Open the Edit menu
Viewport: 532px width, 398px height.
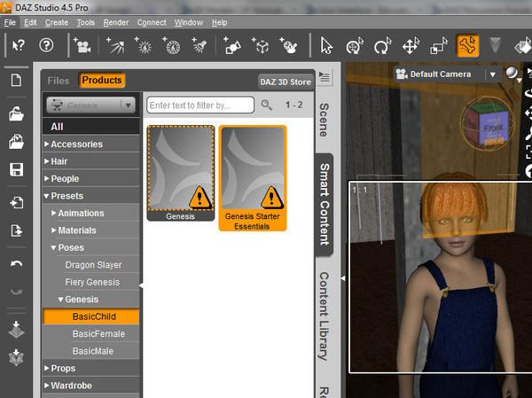30,23
